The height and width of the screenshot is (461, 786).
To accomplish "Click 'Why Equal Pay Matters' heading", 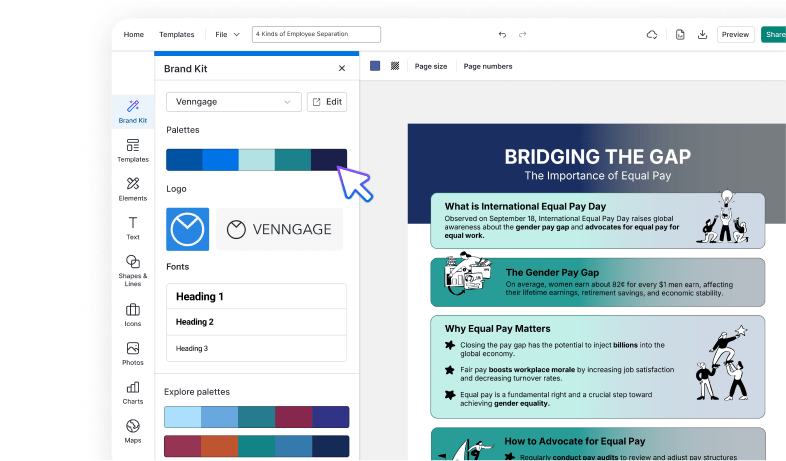I will tap(497, 329).
